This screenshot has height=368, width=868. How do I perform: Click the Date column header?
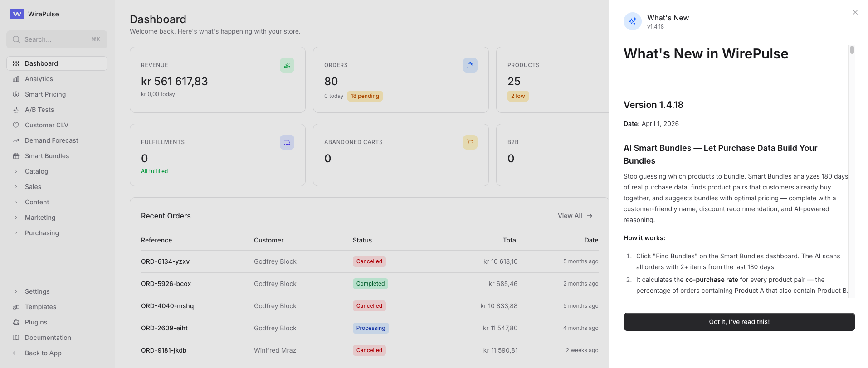(591, 240)
